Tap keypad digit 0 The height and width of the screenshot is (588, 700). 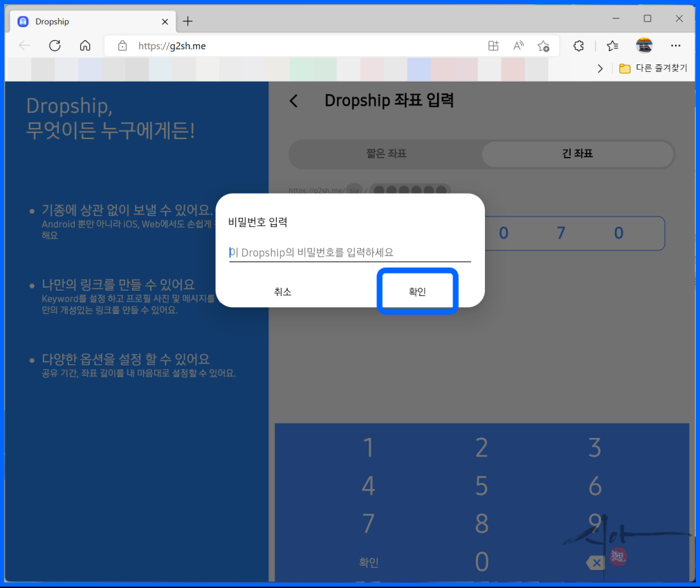pos(481,562)
